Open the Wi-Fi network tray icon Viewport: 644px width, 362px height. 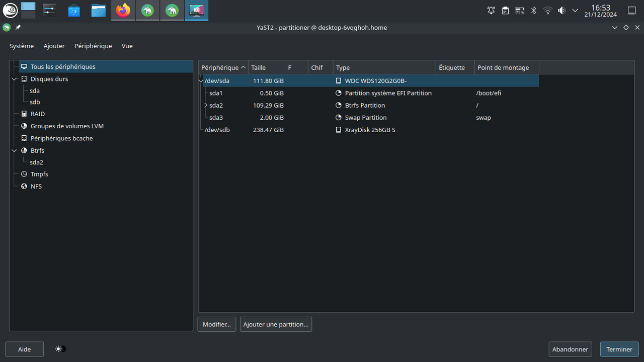(x=548, y=11)
